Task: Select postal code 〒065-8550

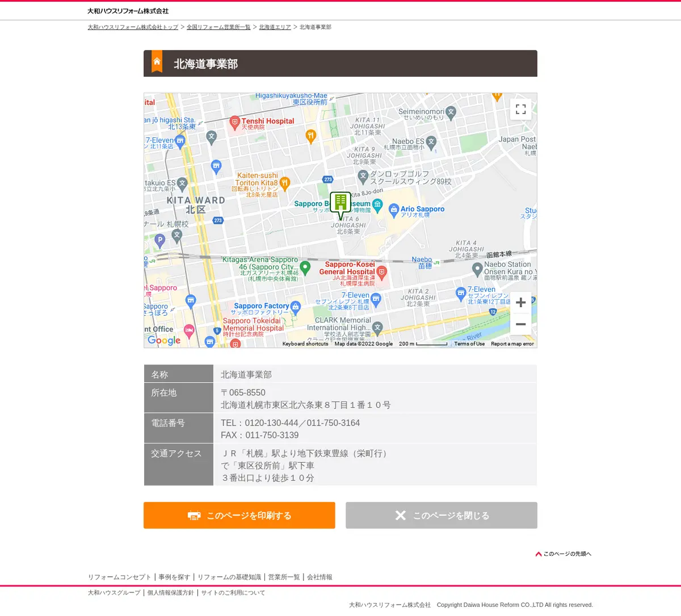Action: pyautogui.click(x=243, y=393)
